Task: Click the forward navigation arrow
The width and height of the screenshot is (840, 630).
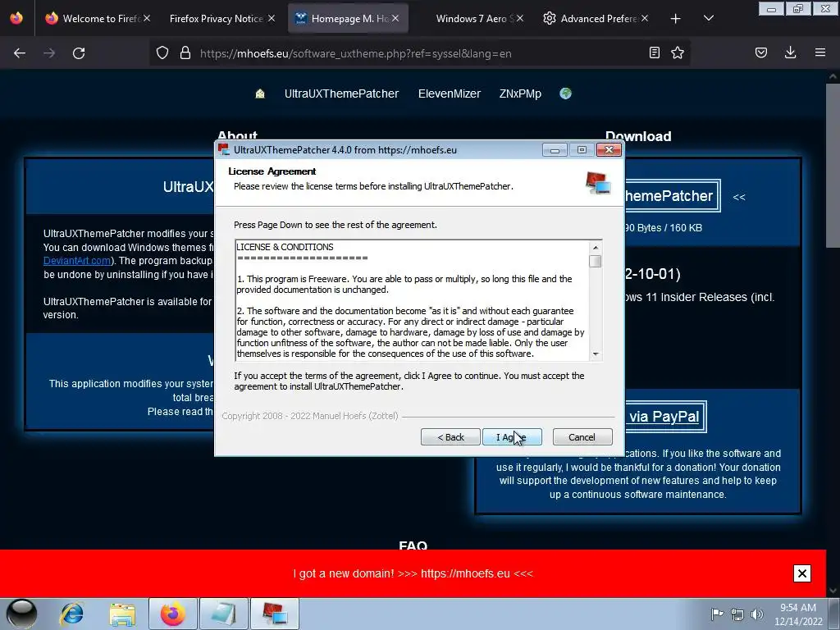Action: [49, 53]
